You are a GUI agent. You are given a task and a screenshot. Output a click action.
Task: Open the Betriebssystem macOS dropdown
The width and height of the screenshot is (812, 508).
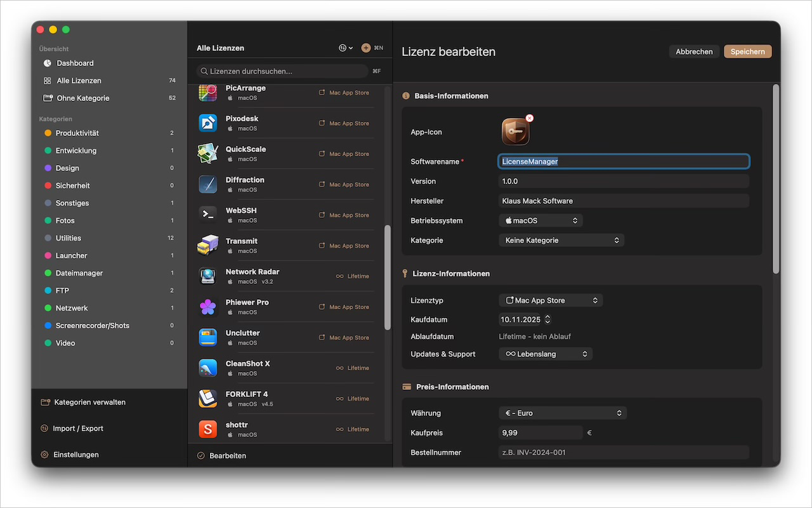click(540, 220)
